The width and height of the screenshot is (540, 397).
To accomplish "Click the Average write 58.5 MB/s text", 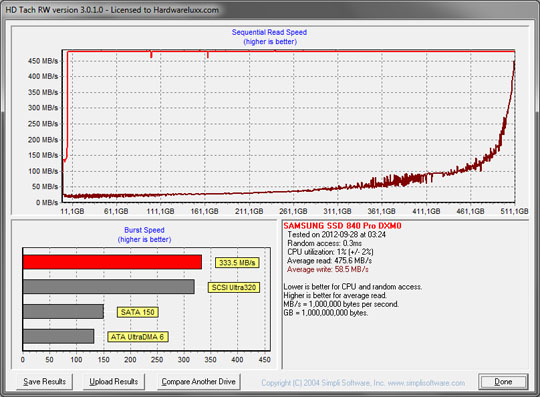I will click(x=328, y=269).
